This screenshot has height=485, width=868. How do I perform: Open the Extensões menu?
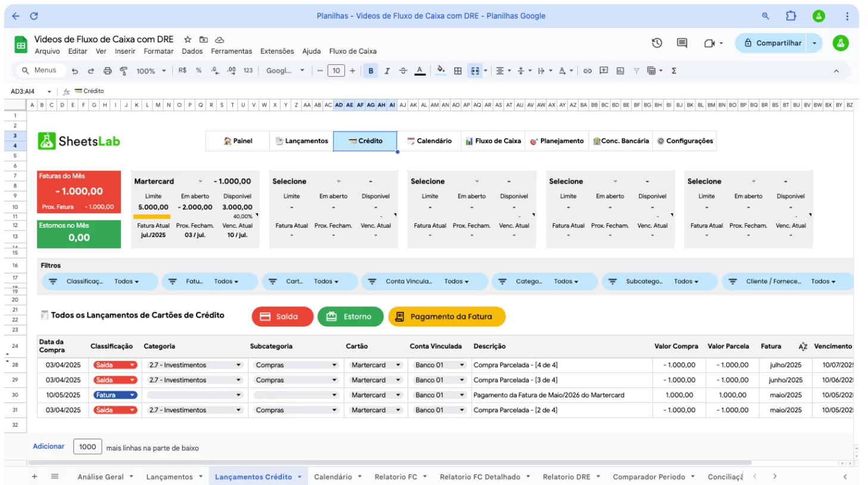pyautogui.click(x=277, y=51)
